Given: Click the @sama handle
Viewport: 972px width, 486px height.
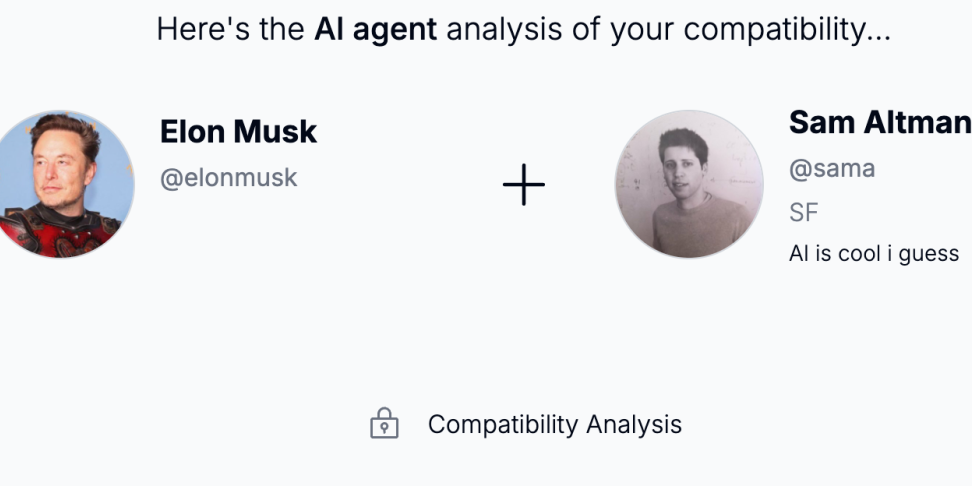Looking at the screenshot, I should coord(832,168).
